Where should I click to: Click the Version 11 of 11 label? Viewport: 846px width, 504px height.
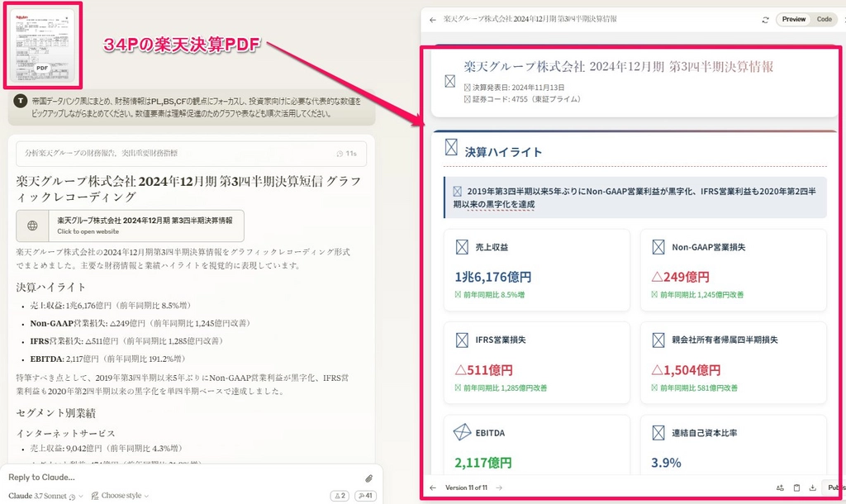[x=466, y=487]
